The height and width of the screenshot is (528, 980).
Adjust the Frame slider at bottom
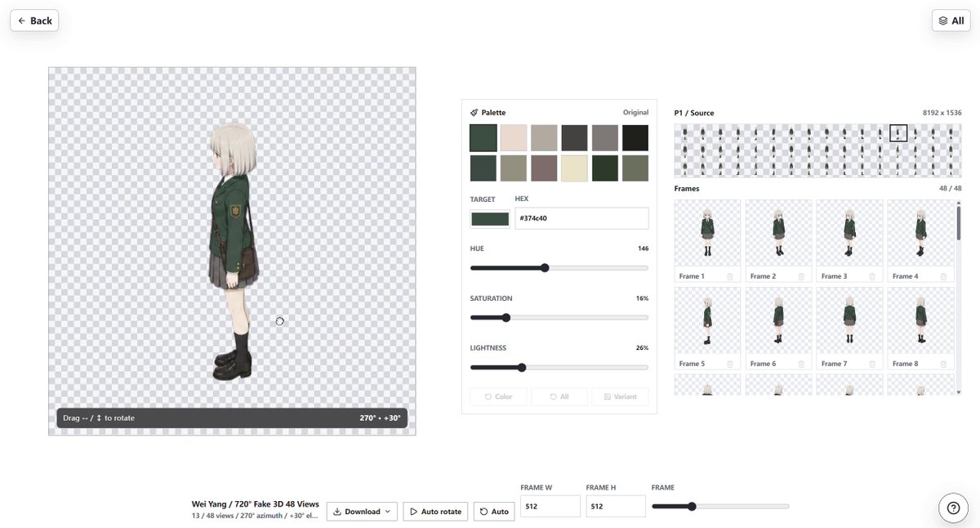click(x=720, y=506)
